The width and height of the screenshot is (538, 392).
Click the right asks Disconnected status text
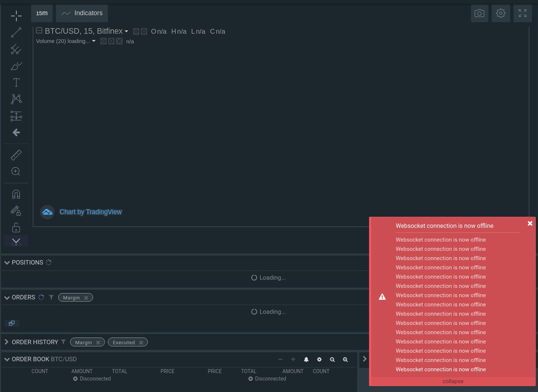pyautogui.click(x=270, y=379)
